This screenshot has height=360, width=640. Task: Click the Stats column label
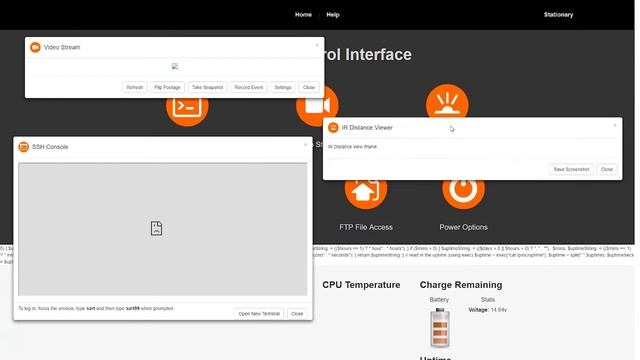pos(488,300)
